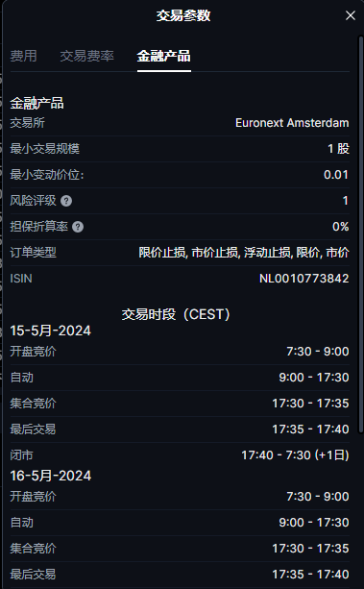This screenshot has width=364, height=589.
Task: Open the 交易费率 tab
Action: [x=86, y=56]
